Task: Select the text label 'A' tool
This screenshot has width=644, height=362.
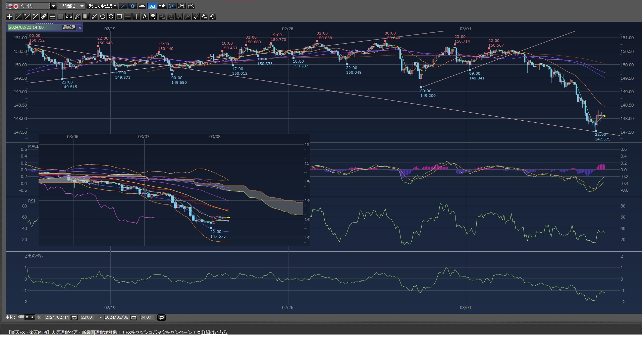Action: (145, 16)
